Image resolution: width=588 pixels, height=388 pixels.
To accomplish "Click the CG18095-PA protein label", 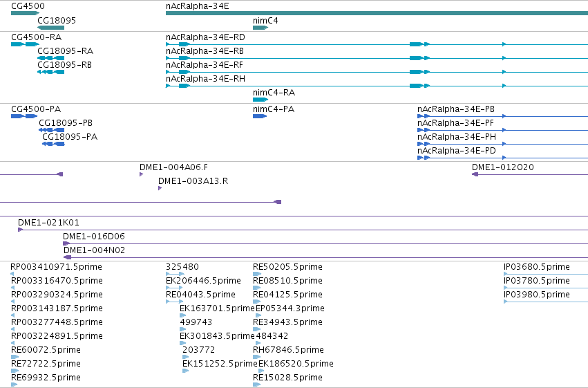I will point(70,137).
